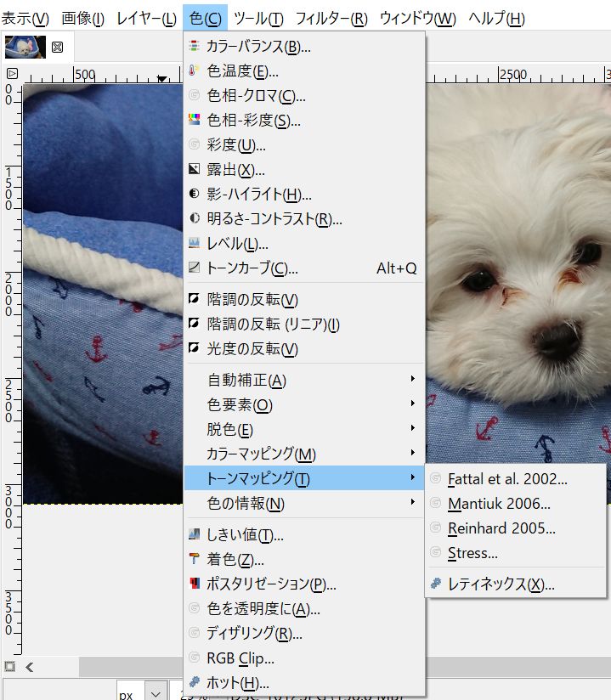
Task: Choose Mantiuk 2006 tone mapping
Action: pyautogui.click(x=516, y=503)
